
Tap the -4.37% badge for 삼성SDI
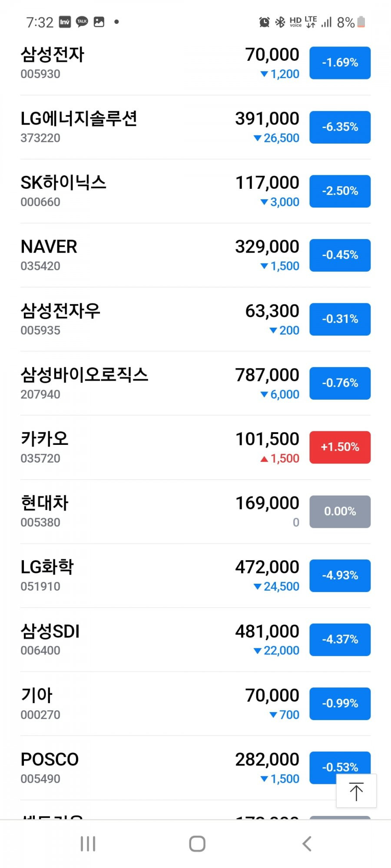[x=340, y=640]
